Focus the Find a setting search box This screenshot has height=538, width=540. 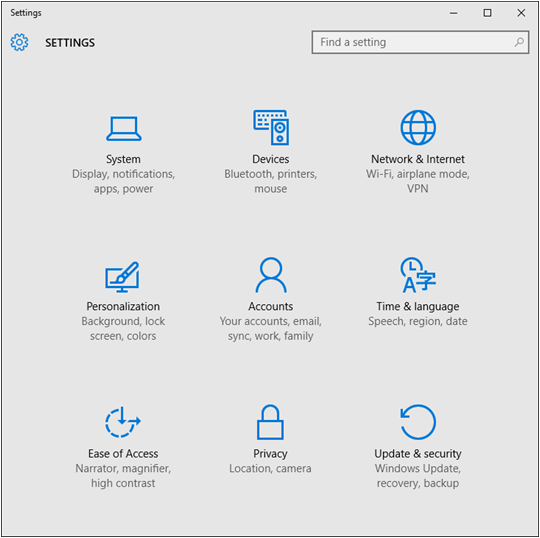tap(420, 42)
